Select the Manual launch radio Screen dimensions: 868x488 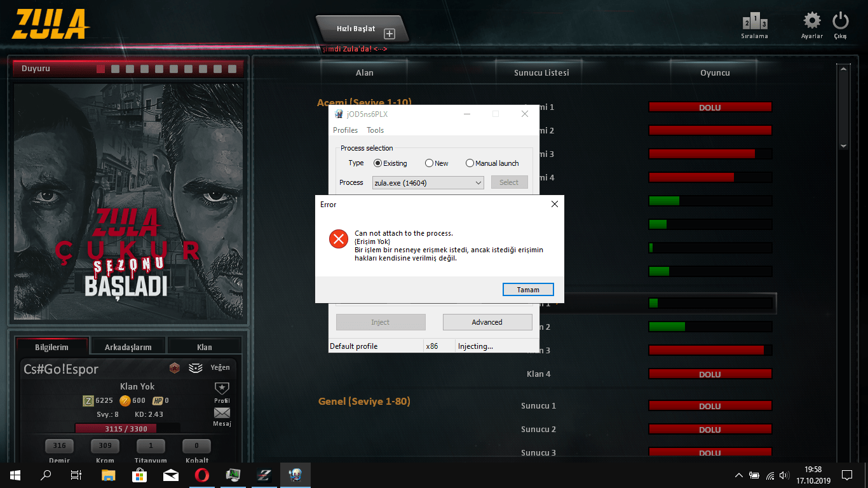click(470, 163)
